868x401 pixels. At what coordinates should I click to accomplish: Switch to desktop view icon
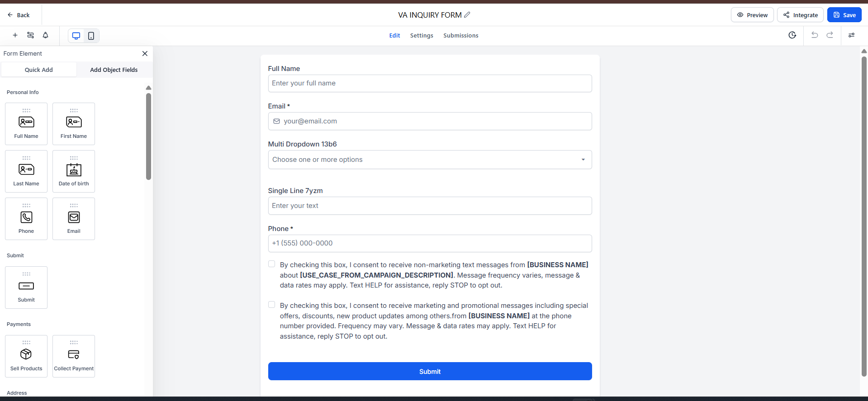[76, 36]
